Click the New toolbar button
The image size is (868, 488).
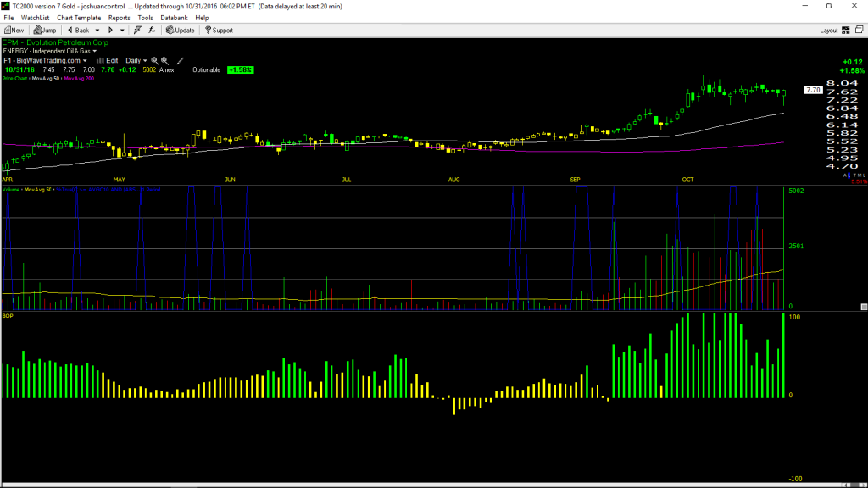pos(14,30)
